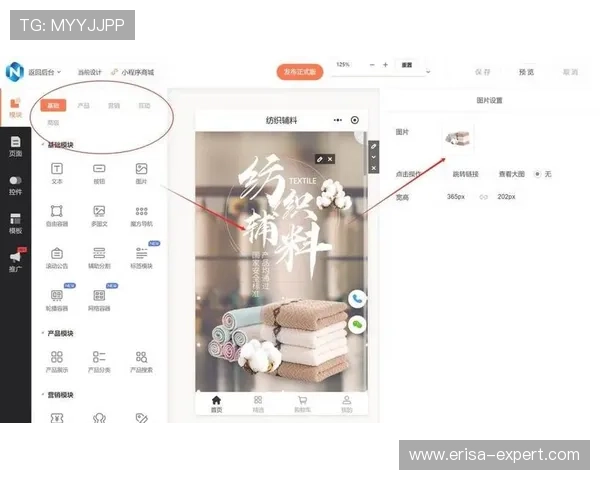Add the 魔方导航 cube navigation module
Screen dimensions: 600x480
(141, 215)
